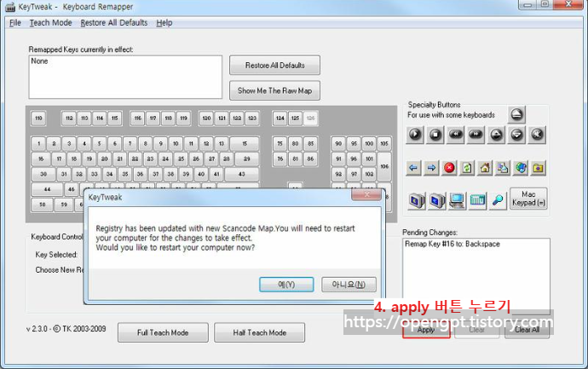This screenshot has width=588, height=369.
Task: Click the media Play specialty button
Action: click(x=415, y=135)
